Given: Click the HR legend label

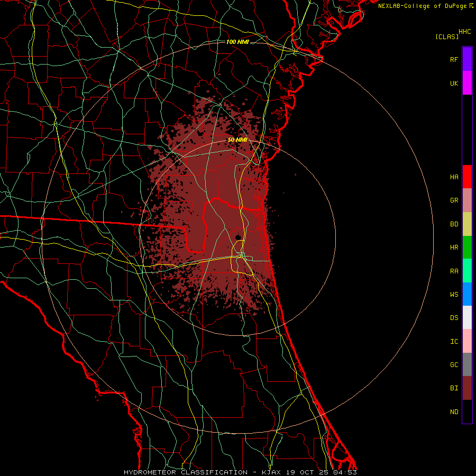Looking at the screenshot, I should [x=454, y=248].
